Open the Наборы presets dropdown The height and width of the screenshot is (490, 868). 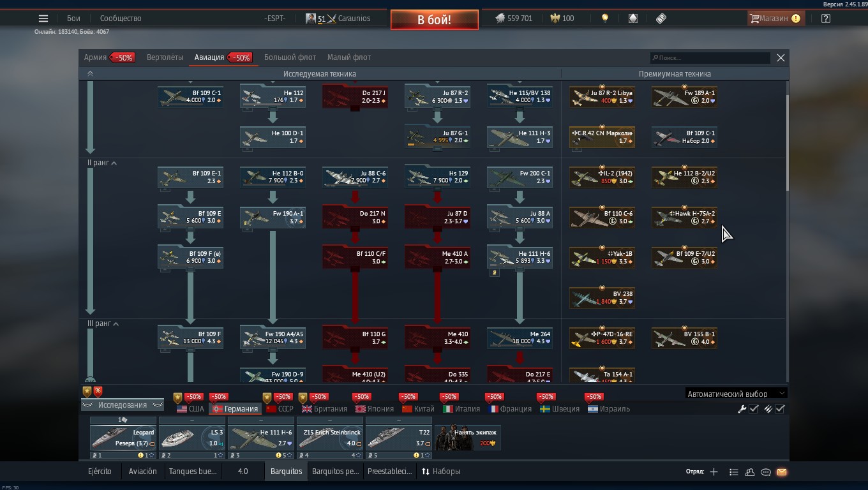[440, 472]
